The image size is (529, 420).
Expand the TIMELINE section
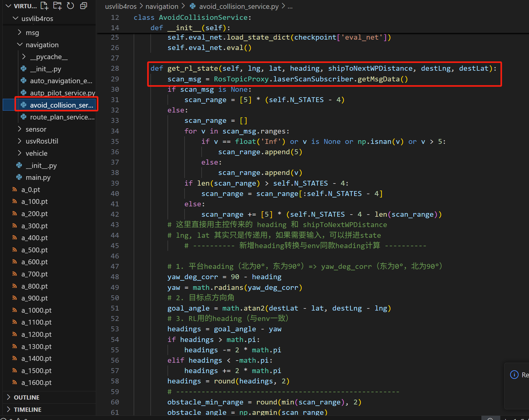tap(27, 410)
